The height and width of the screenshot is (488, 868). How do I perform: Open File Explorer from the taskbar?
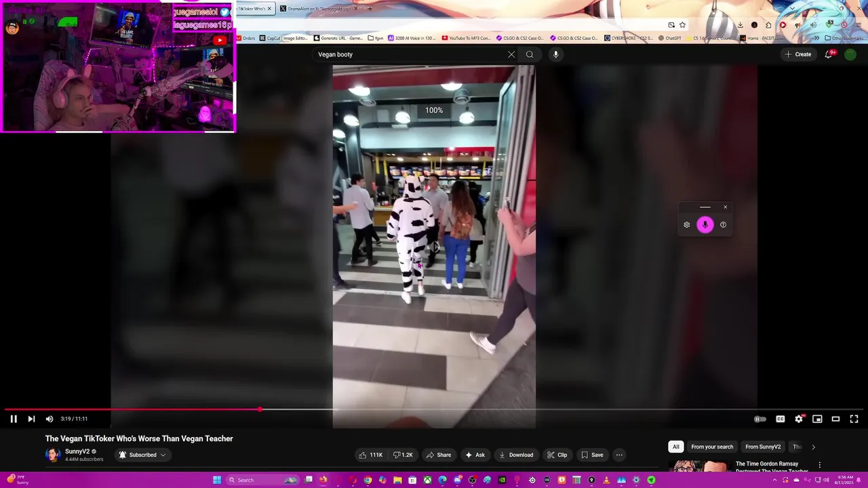coord(397,480)
